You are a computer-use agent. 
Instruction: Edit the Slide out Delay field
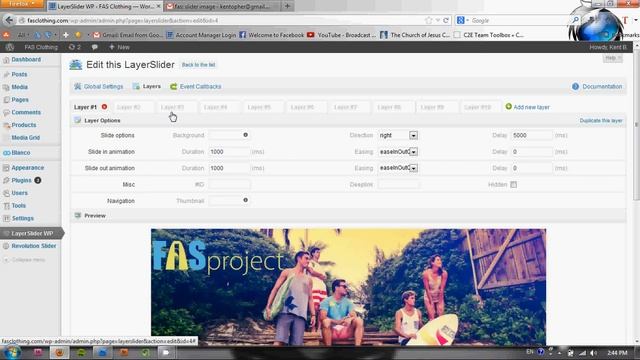tap(532, 168)
